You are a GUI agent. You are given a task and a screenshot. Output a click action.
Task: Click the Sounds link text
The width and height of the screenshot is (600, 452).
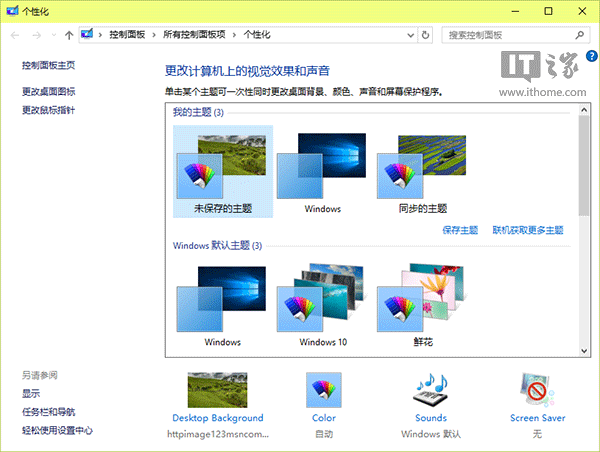(x=431, y=418)
